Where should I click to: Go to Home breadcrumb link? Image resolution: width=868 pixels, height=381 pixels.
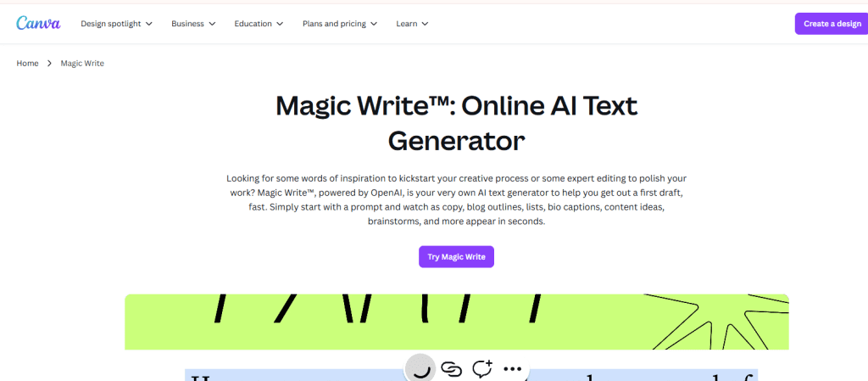click(28, 63)
